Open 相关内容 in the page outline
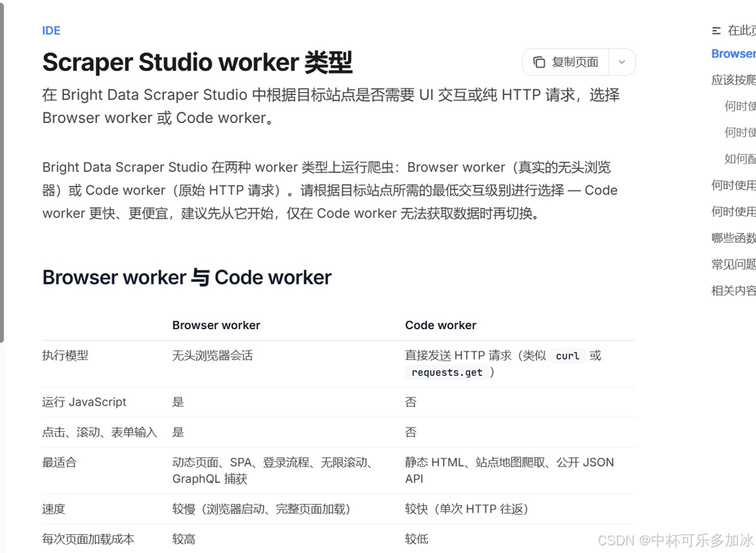Viewport: 756px width, 553px height. click(x=733, y=291)
